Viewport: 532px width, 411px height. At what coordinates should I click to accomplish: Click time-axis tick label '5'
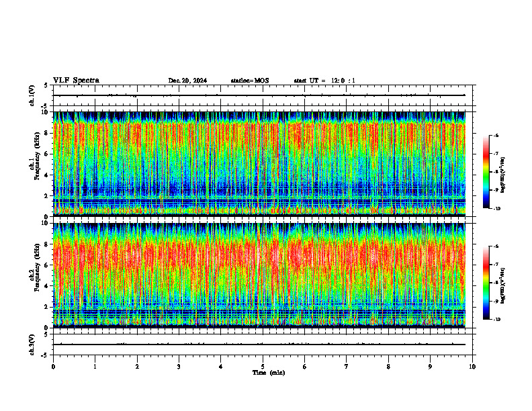pos(263,367)
